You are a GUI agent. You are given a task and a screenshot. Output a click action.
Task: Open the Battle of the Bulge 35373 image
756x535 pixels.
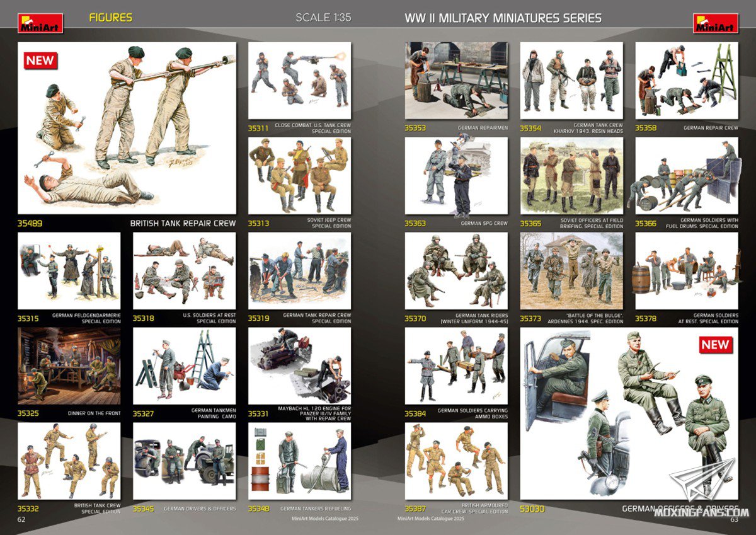pyautogui.click(x=571, y=271)
